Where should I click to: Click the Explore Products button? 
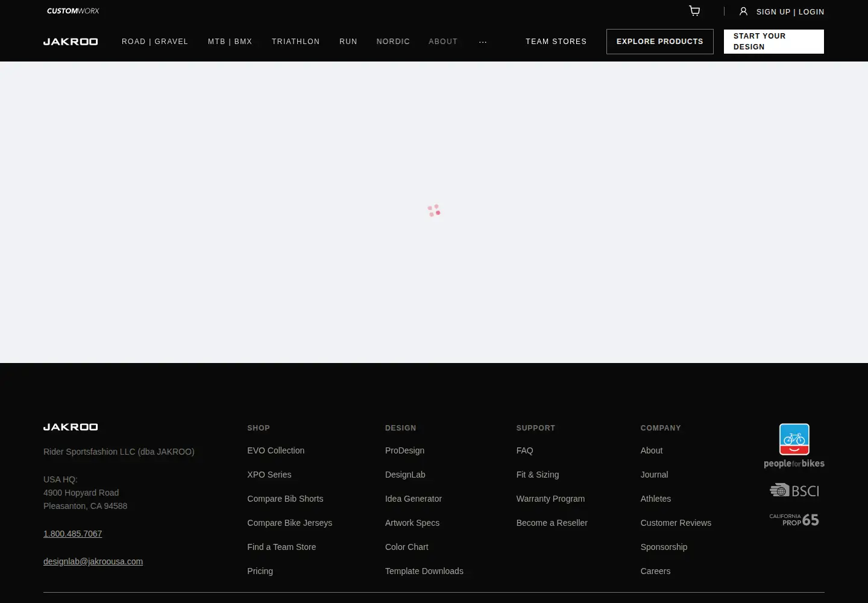660,42
